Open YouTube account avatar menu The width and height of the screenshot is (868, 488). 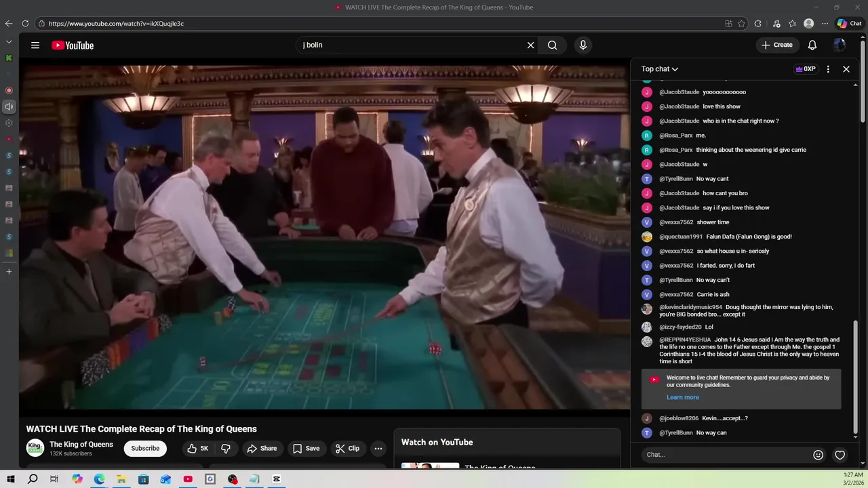[x=840, y=45]
